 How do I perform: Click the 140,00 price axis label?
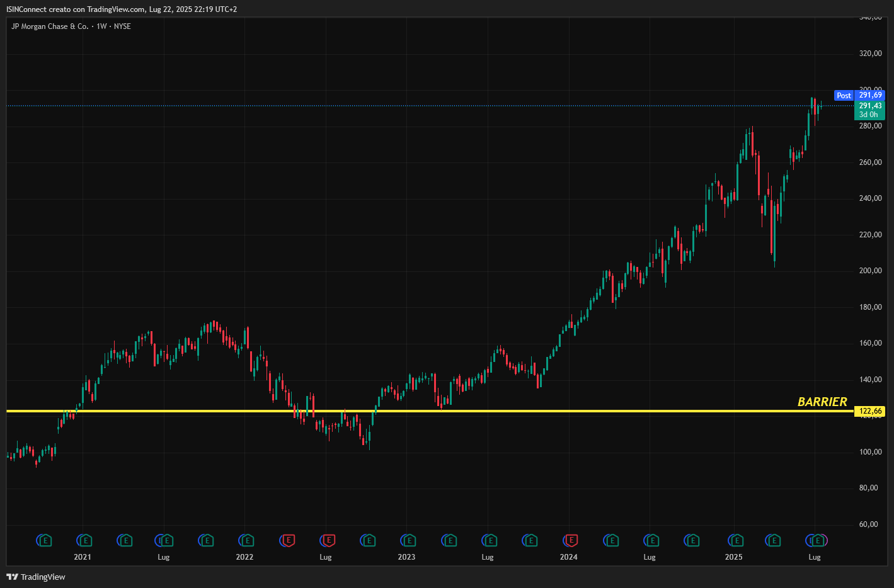(x=871, y=380)
